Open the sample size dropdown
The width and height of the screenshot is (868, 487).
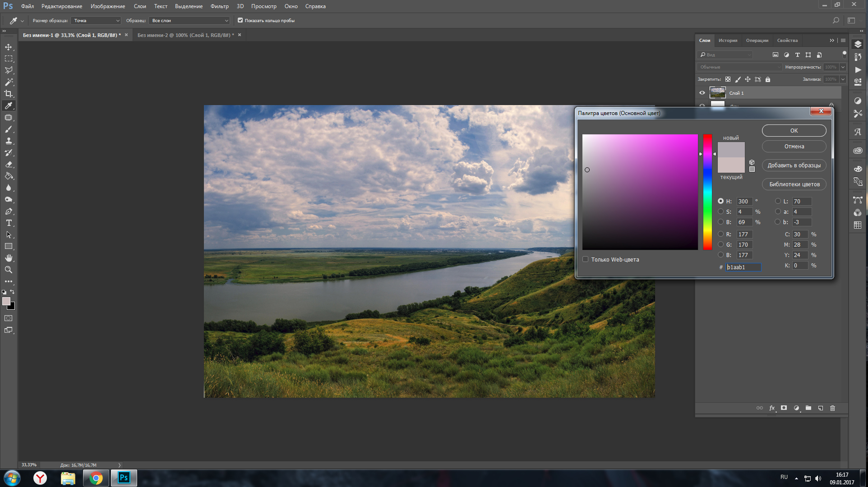(97, 20)
